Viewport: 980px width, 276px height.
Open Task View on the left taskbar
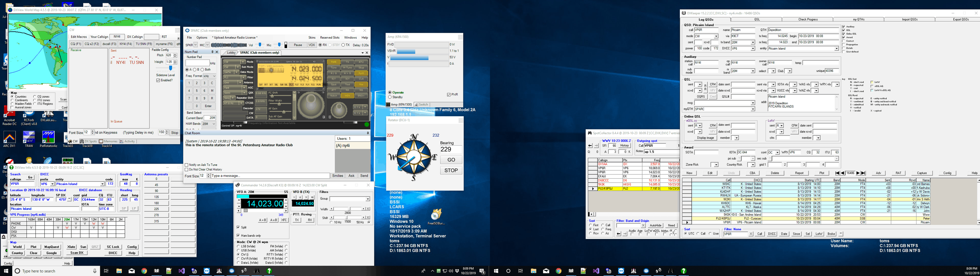107,271
